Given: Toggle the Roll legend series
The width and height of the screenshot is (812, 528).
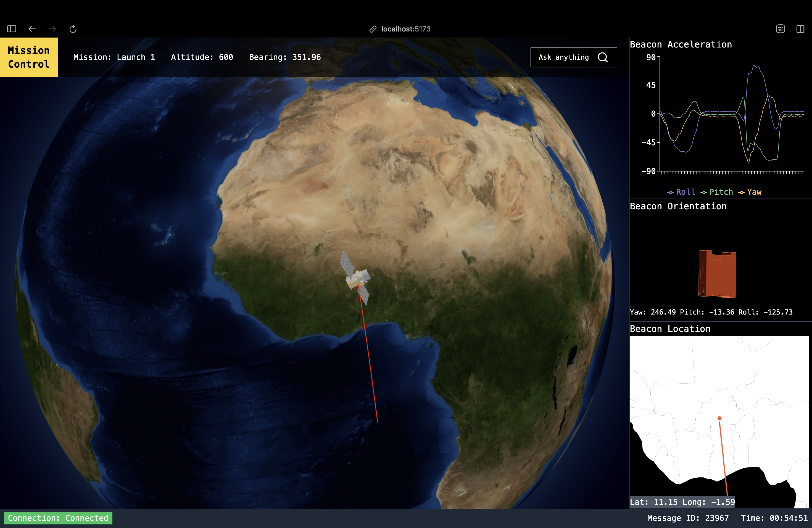Looking at the screenshot, I should tap(681, 192).
